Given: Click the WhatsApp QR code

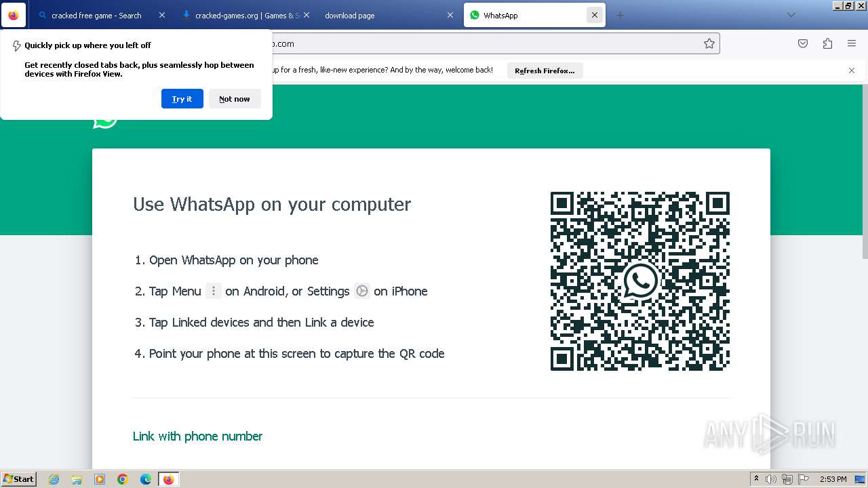Looking at the screenshot, I should pos(640,281).
